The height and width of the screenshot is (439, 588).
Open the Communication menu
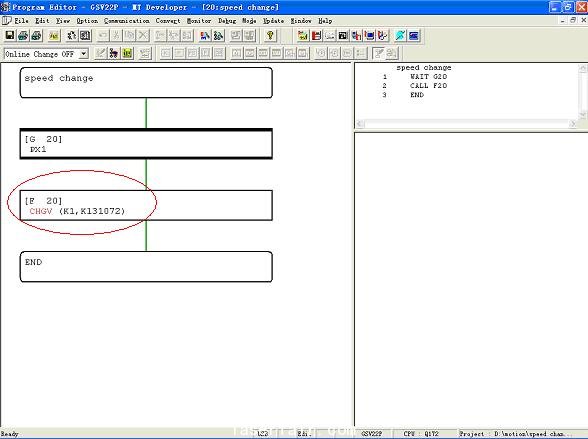tap(127, 21)
